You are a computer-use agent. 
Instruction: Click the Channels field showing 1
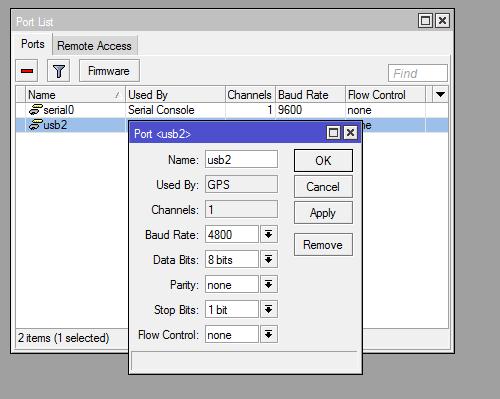(241, 210)
